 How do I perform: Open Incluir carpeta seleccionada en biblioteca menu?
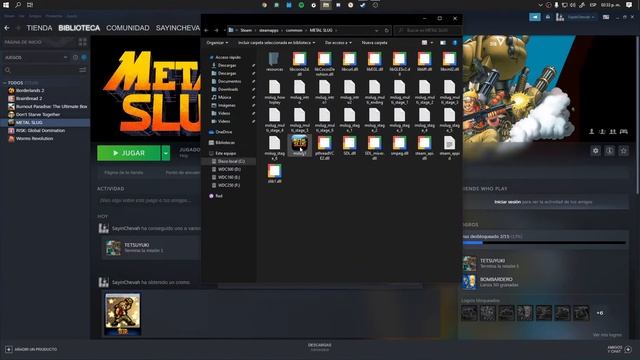[276, 43]
